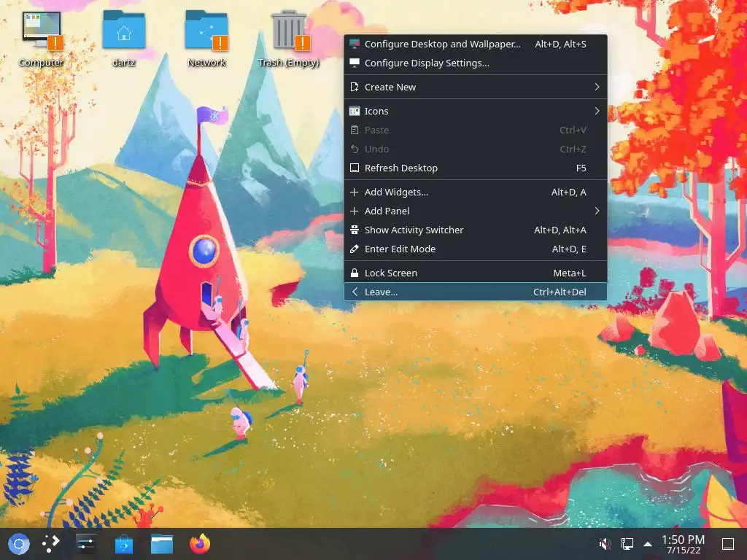Click the Create New document icon
This screenshot has height=560, width=747.
(x=355, y=87)
